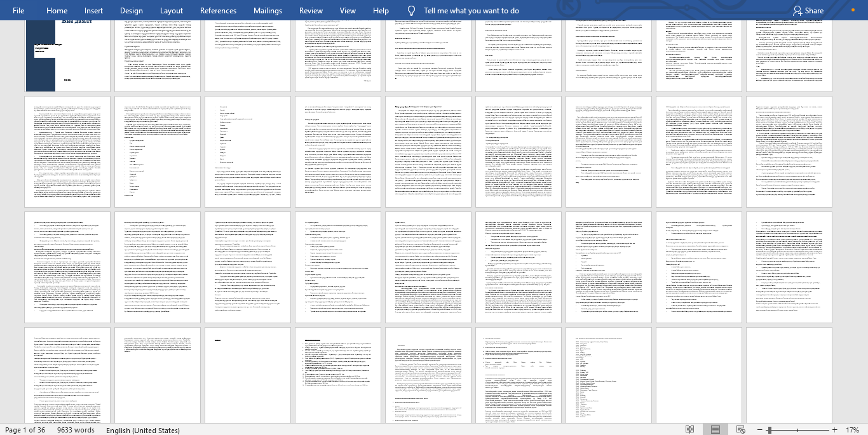Open the Insert ribbon tab
The width and height of the screenshot is (868, 435).
(93, 11)
